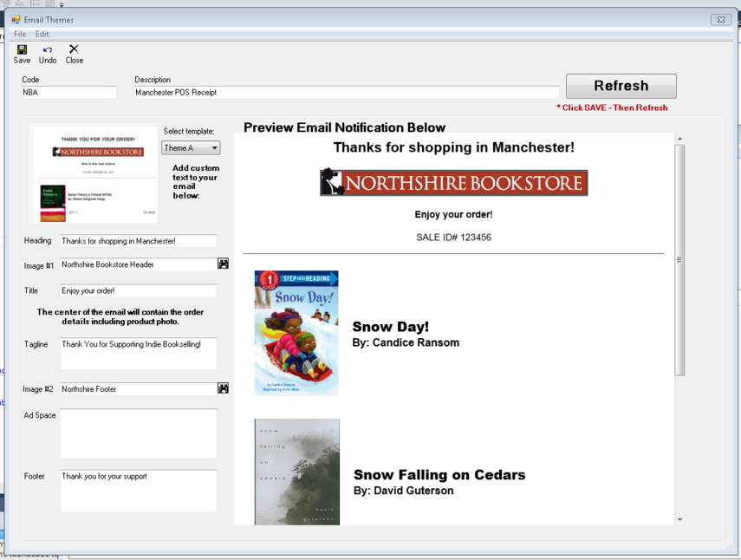Click the Tagline text area
Viewport: 741px width, 560px height.
tap(139, 354)
